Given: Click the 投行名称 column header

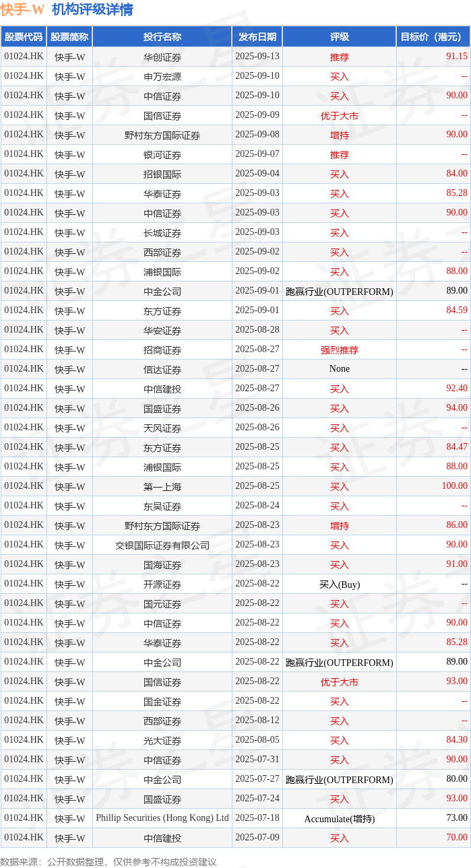Looking at the screenshot, I should (x=162, y=37).
